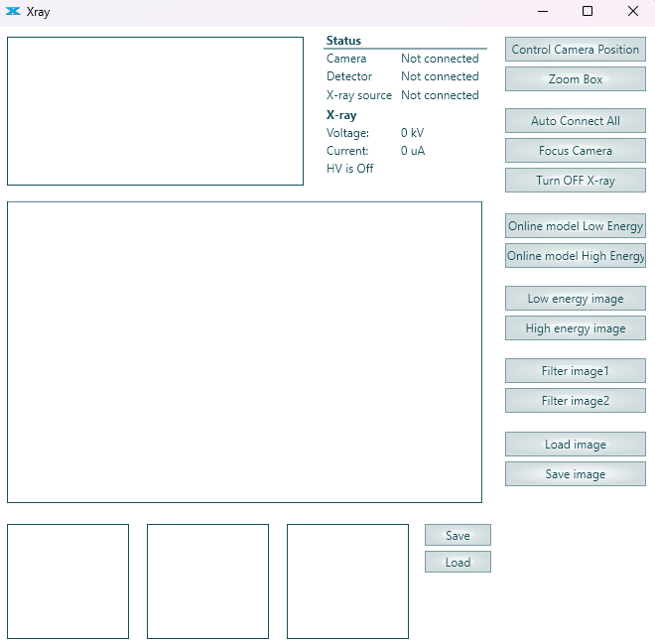
Task: Minimize the Xray window
Action: tap(543, 11)
